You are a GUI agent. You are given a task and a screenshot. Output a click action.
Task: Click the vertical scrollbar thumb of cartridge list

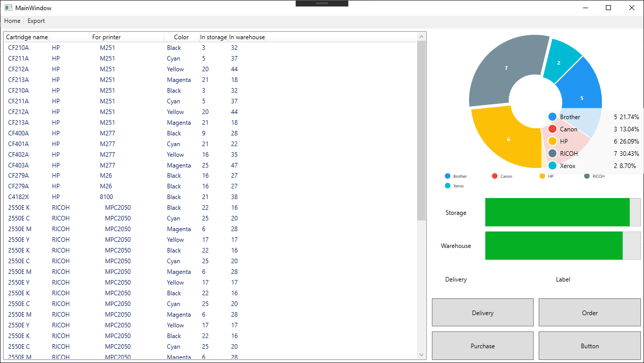(421, 130)
